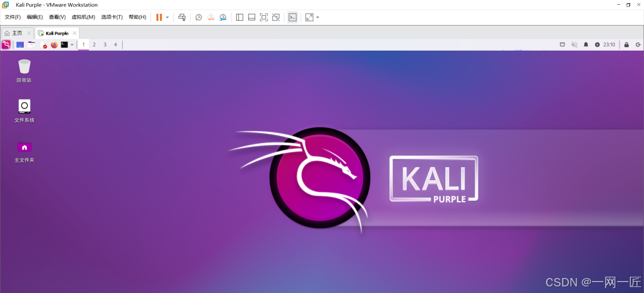Click the display/network icon in Kali tray
The image size is (644, 293).
tap(563, 44)
